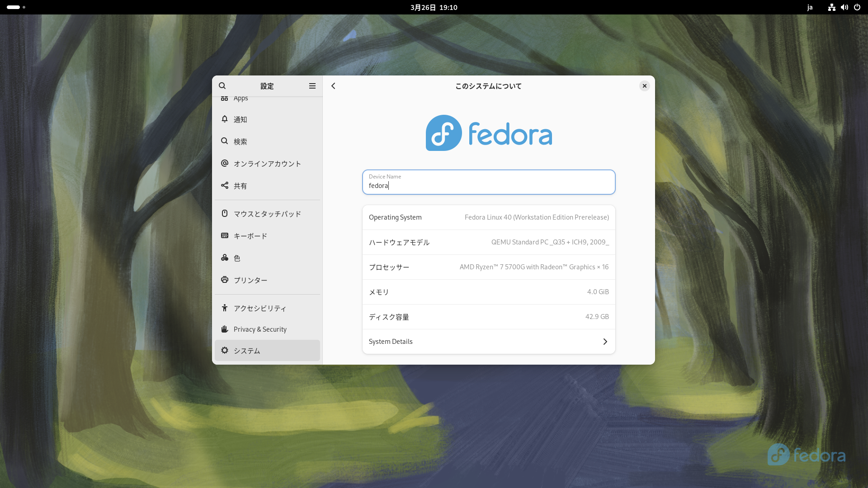Open the ja input source menu
The height and width of the screenshot is (488, 868).
(810, 7)
